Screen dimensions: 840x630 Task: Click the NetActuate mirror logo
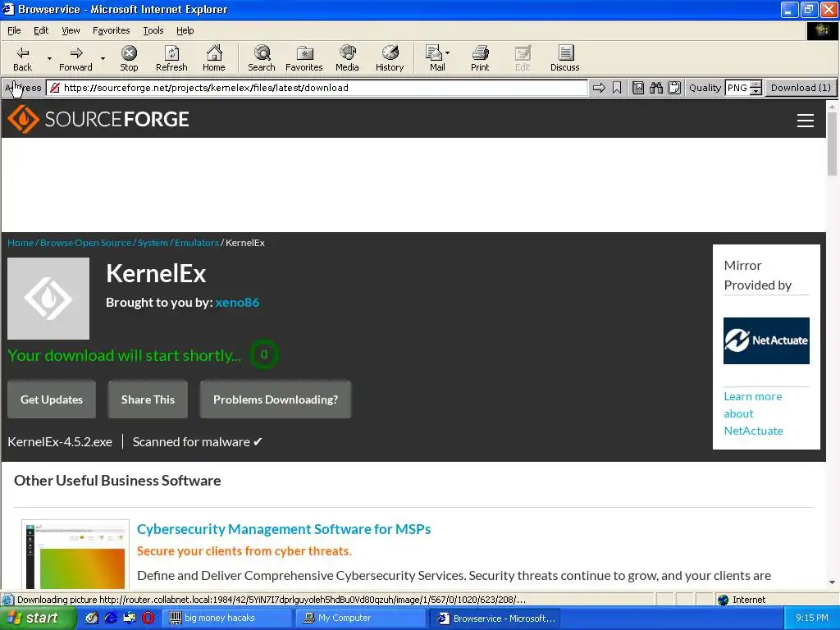(x=766, y=340)
